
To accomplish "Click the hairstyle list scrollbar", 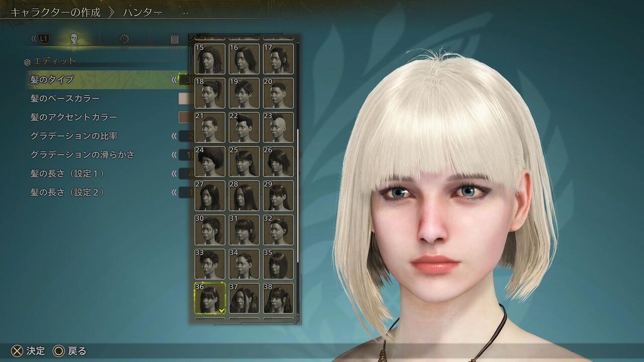I will (298, 196).
